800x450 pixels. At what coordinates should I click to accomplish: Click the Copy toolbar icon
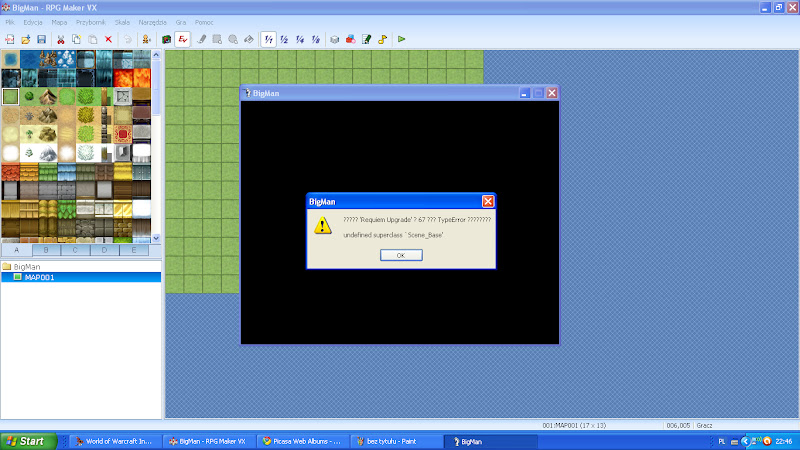point(77,39)
